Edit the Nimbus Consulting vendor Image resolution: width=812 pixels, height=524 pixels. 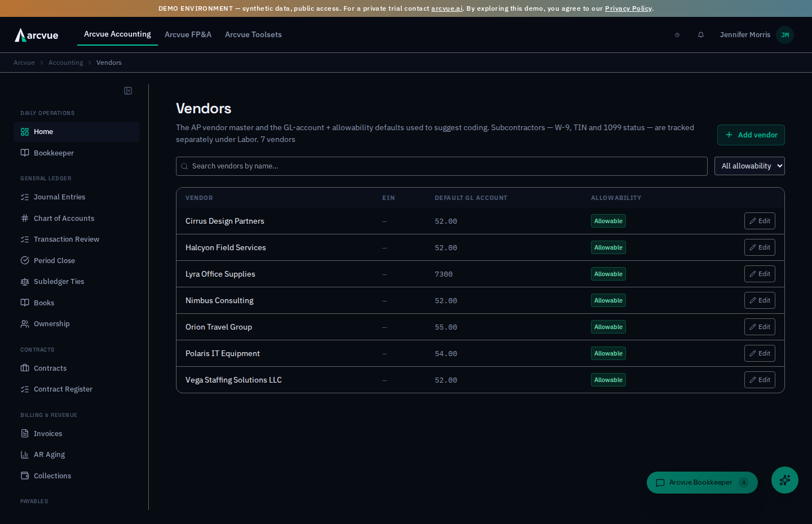click(760, 300)
